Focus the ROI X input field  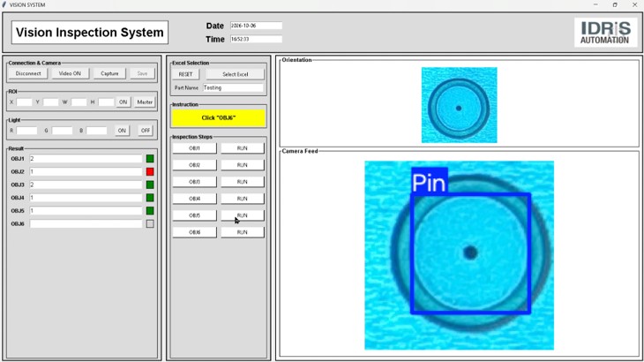pyautogui.click(x=24, y=102)
